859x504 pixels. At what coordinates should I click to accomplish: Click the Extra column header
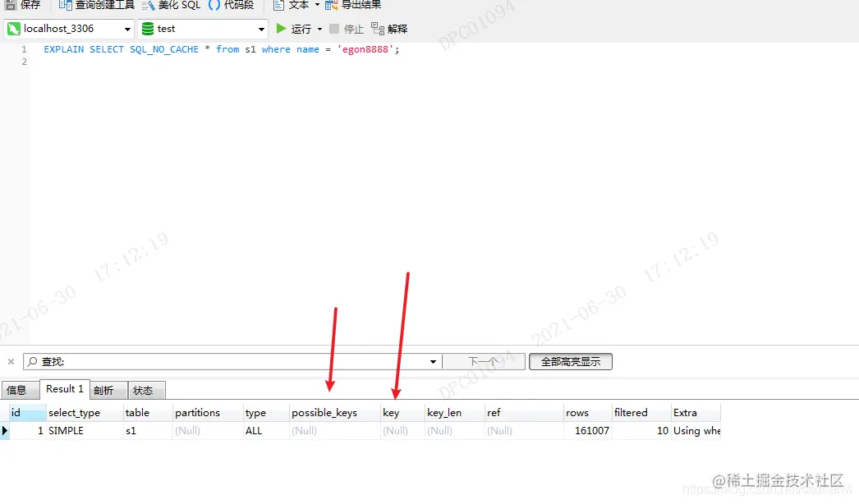(x=696, y=413)
